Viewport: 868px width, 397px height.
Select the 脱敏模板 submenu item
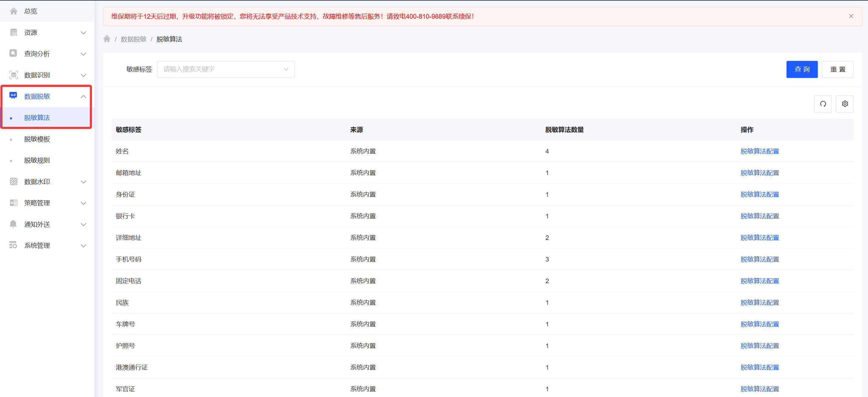37,139
